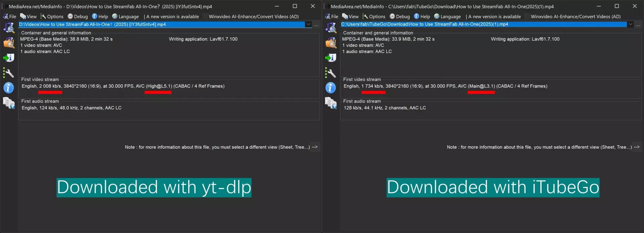Open Help menu in D:\Videos window

(100, 16)
